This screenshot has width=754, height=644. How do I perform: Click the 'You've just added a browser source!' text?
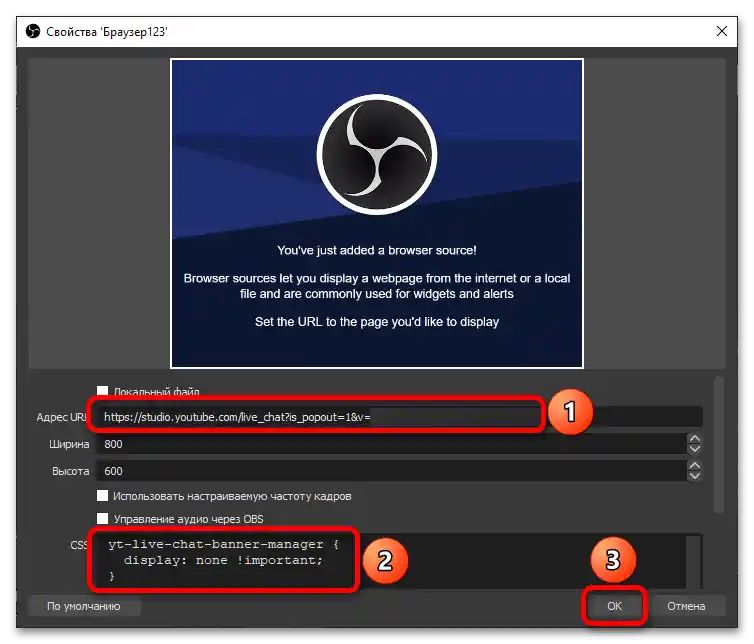[377, 250]
